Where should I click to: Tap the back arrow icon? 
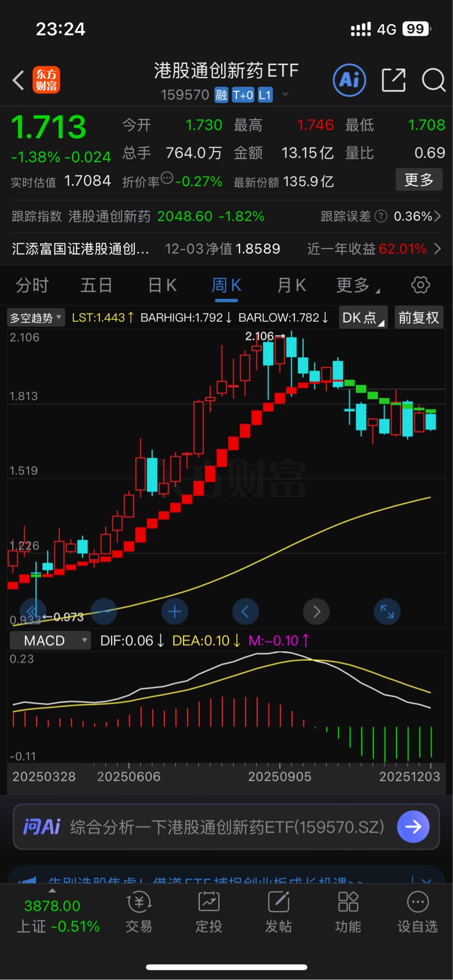click(19, 80)
